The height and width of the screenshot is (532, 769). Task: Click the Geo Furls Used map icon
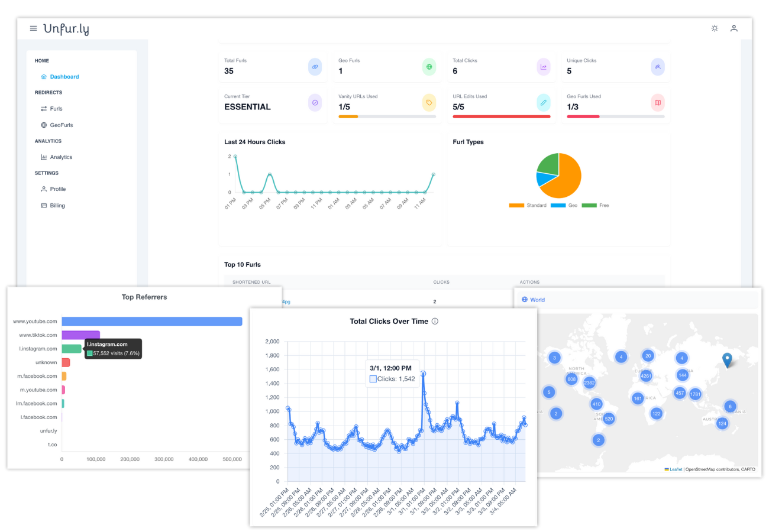coord(658,102)
